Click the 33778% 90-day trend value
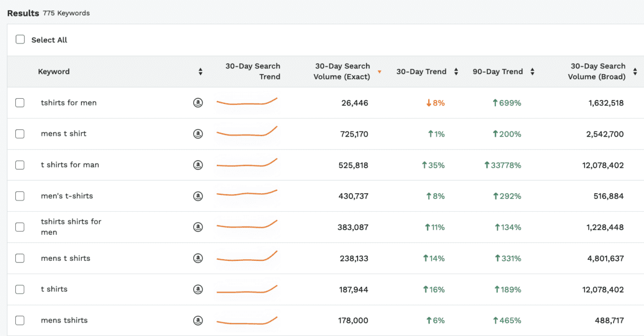Viewport: 644px width, 336px height. [503, 165]
